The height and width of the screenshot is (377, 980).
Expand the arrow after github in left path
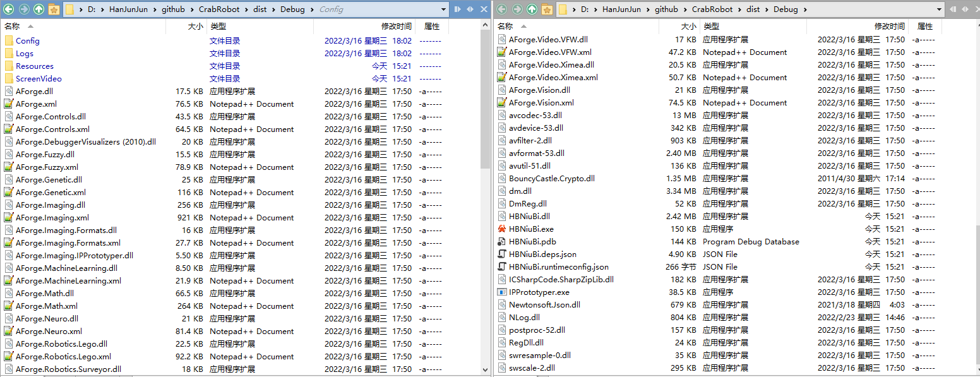click(x=193, y=9)
